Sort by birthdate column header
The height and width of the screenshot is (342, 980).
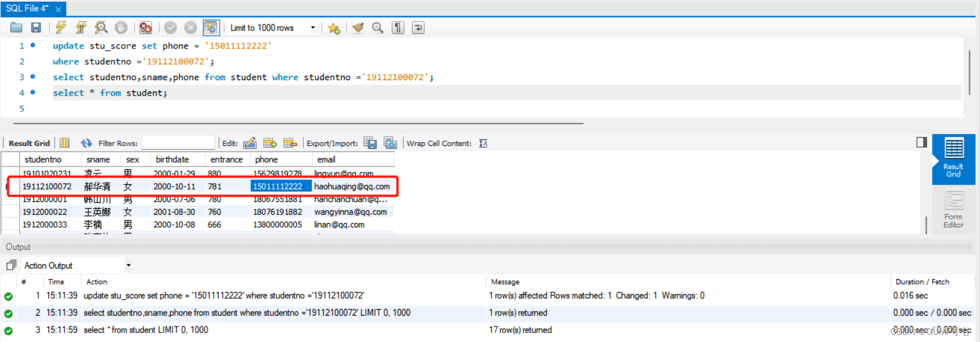(x=178, y=160)
